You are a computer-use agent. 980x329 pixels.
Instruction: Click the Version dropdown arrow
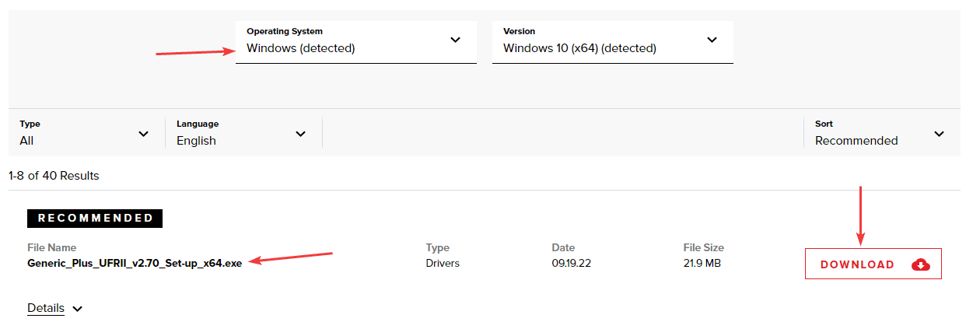click(x=712, y=40)
